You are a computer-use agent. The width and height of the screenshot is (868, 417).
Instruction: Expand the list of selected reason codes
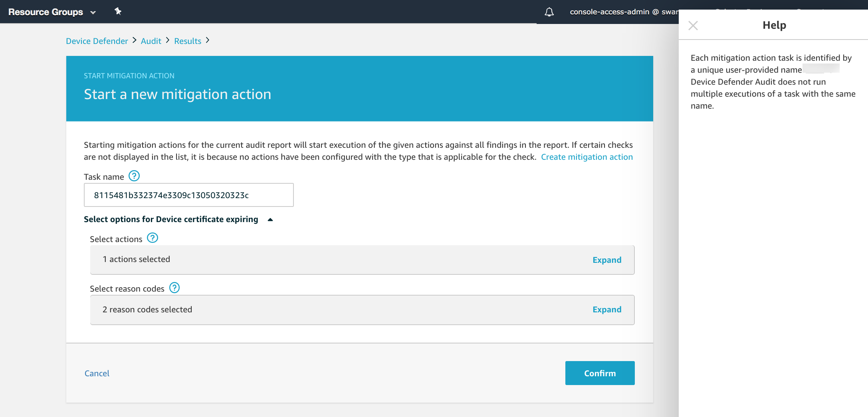click(x=607, y=309)
